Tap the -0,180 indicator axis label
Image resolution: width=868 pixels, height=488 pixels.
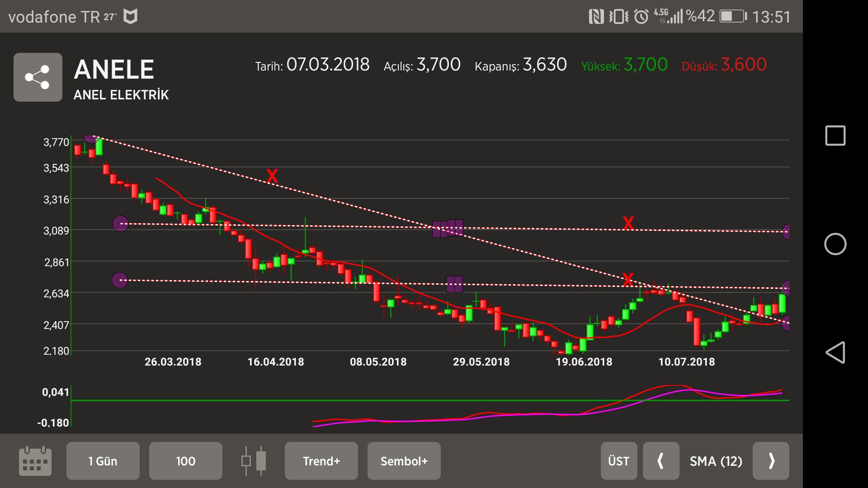(x=53, y=422)
